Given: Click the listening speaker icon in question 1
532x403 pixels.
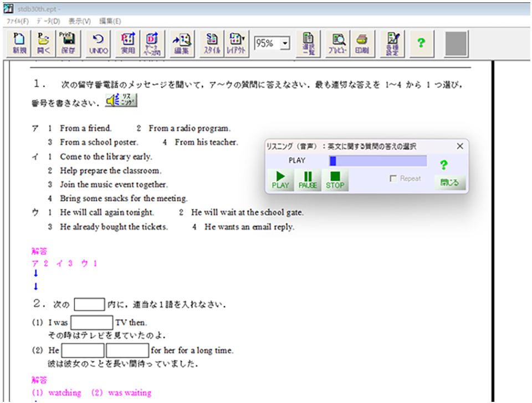Looking at the screenshot, I should tap(121, 100).
